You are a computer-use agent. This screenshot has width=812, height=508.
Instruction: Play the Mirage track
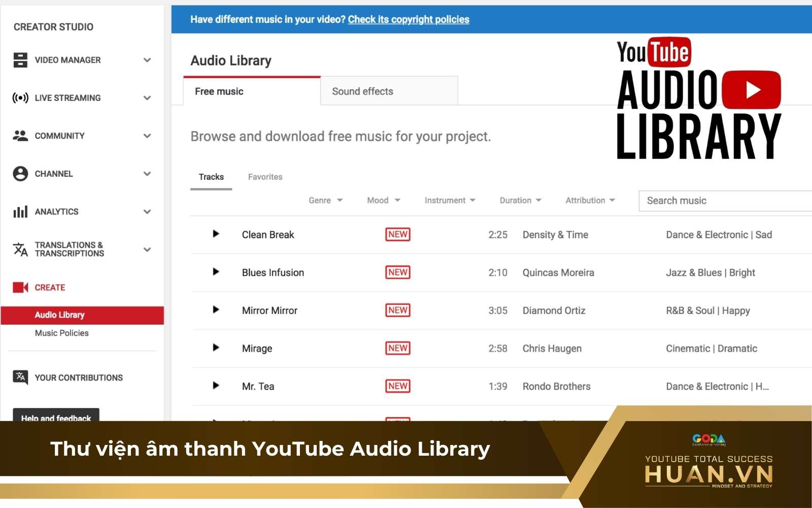[x=216, y=347]
